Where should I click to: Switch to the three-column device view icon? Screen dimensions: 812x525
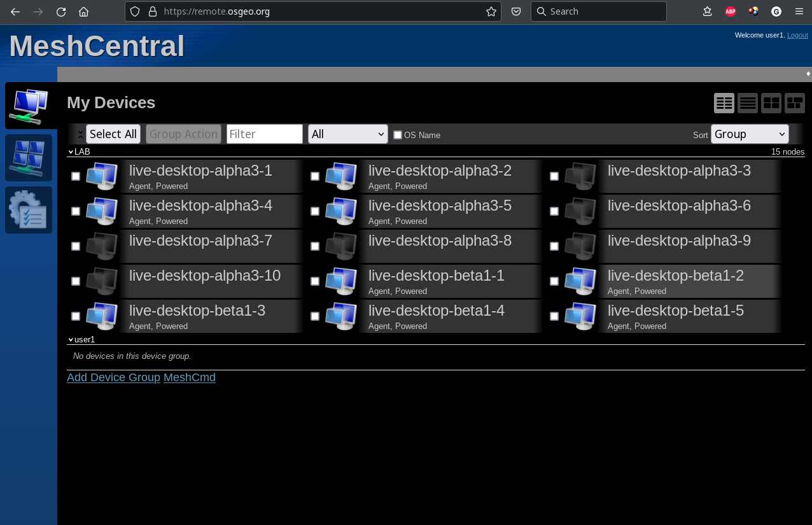coord(724,103)
